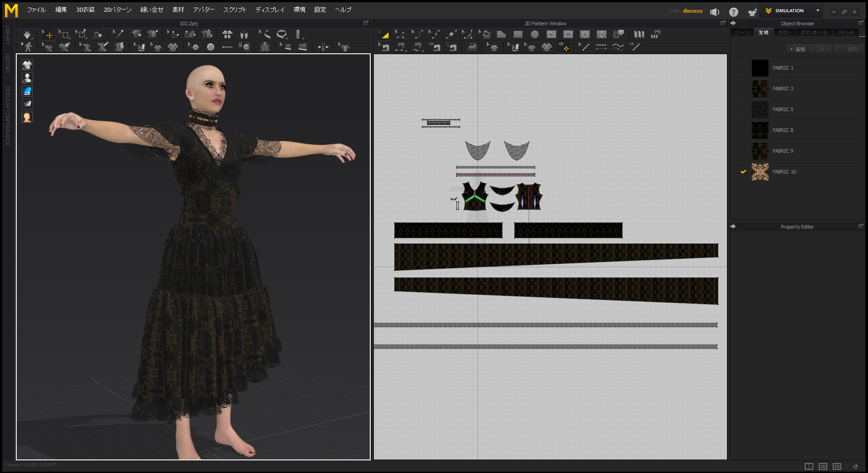Select the Steam iron tool in 2D toolbar
Viewport: 868px width, 473px height.
coord(472,47)
